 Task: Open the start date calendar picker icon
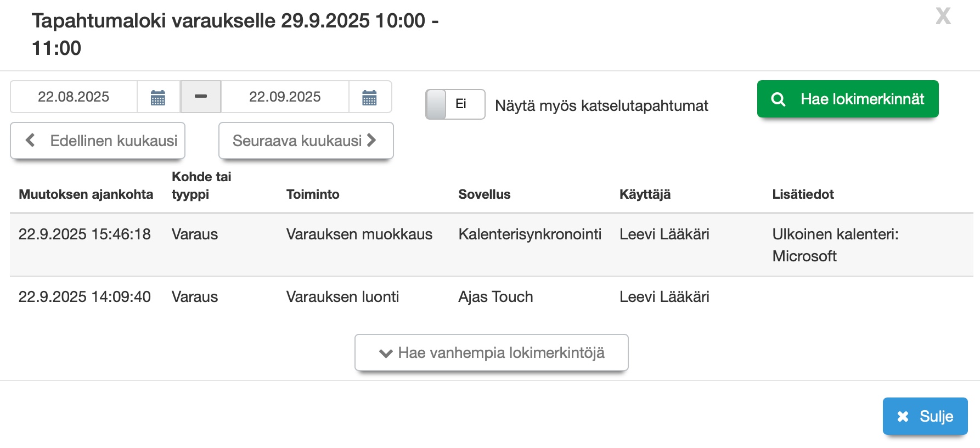click(158, 98)
